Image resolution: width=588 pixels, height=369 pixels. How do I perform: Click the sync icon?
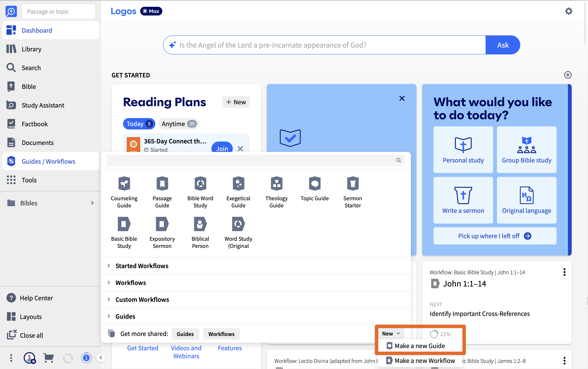(68, 358)
